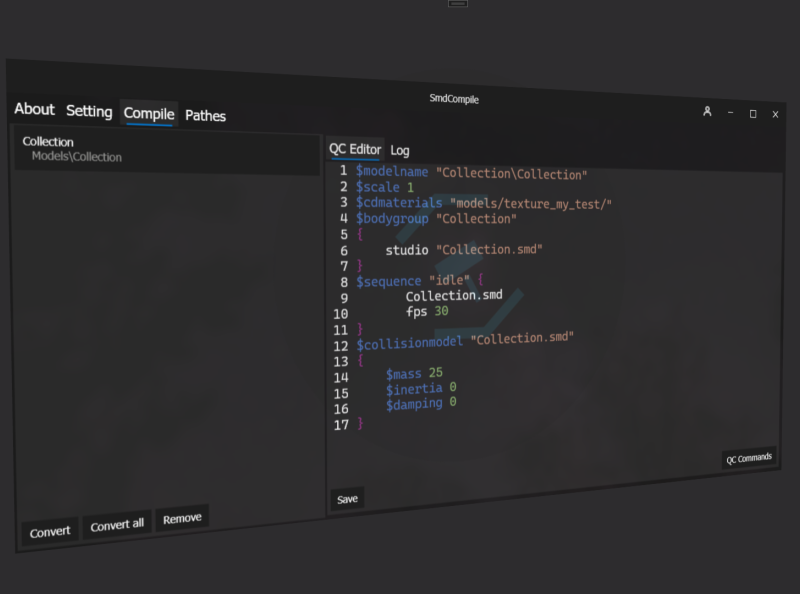Select the Collection model entry
The image size is (800, 594).
(x=167, y=150)
